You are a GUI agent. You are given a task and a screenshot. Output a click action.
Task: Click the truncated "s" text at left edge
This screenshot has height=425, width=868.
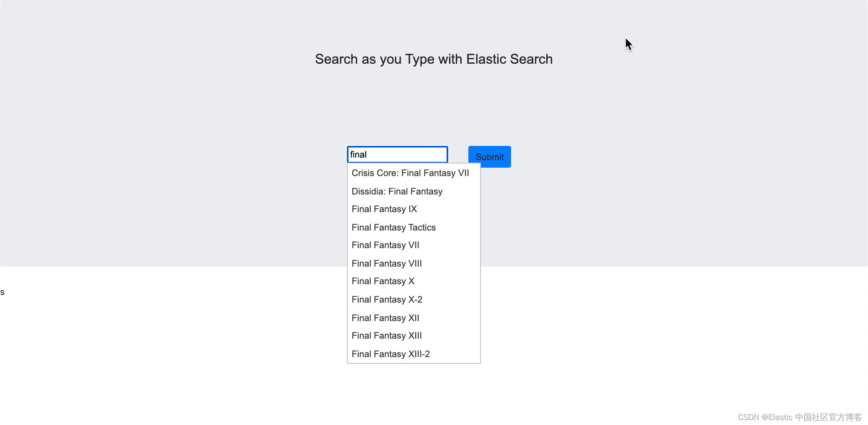point(2,292)
